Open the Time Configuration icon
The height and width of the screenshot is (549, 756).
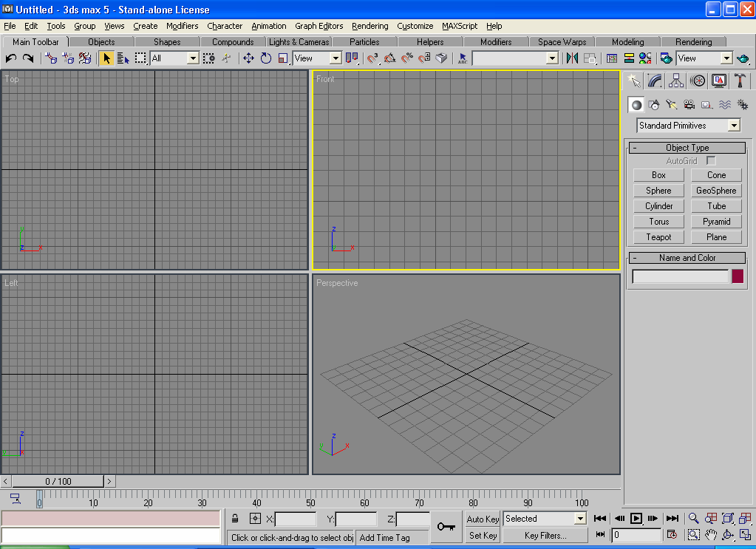click(672, 534)
